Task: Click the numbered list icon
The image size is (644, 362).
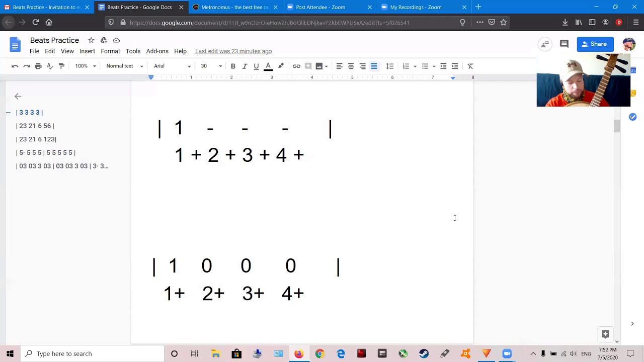Action: 406,66
